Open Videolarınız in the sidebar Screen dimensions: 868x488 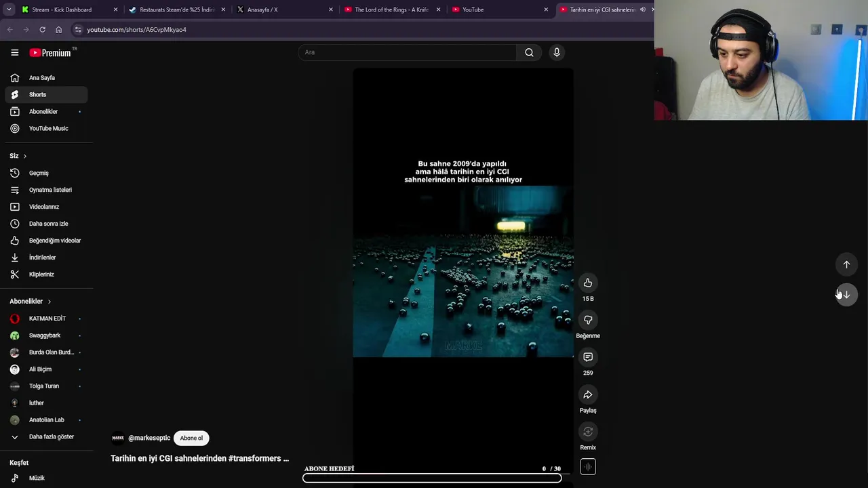[x=46, y=207]
